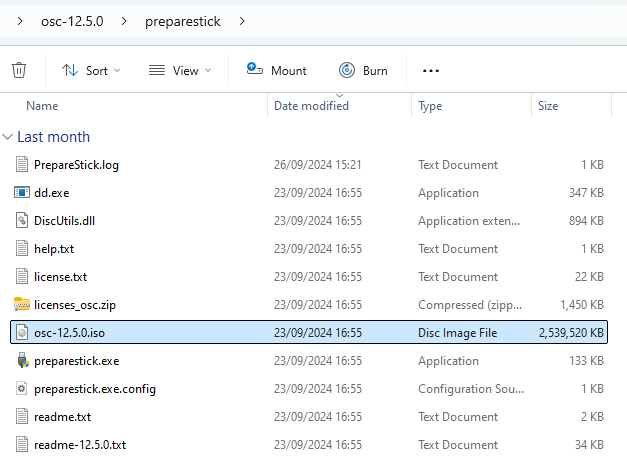This screenshot has height=467, width=627.
Task: Click the readme-12.5.0.txt file name
Action: coord(80,445)
